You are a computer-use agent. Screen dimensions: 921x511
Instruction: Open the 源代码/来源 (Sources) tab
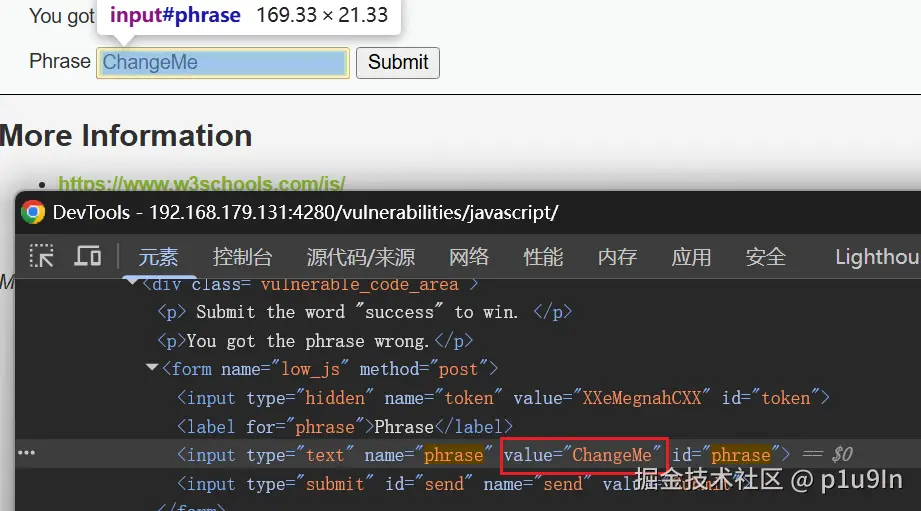pyautogui.click(x=361, y=257)
